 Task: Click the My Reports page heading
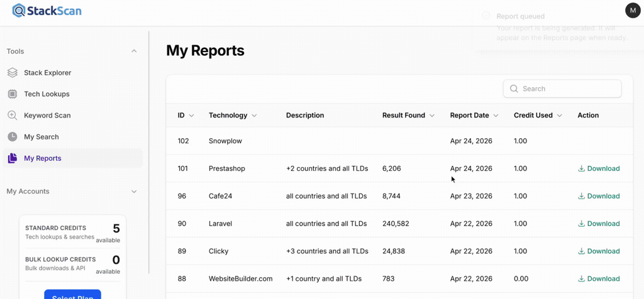pyautogui.click(x=206, y=51)
